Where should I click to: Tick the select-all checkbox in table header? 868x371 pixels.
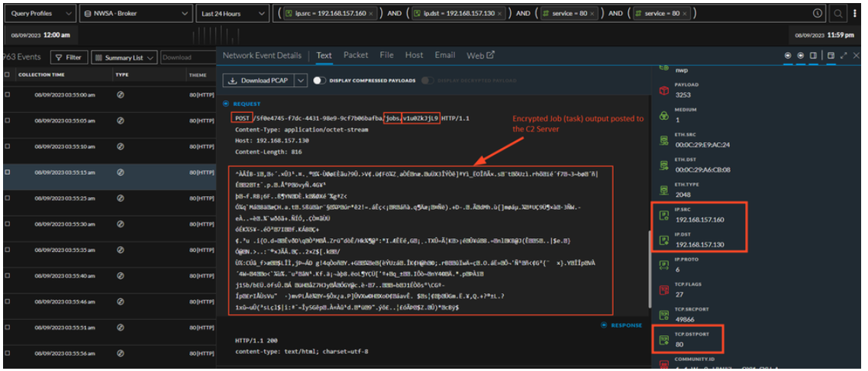[x=7, y=75]
